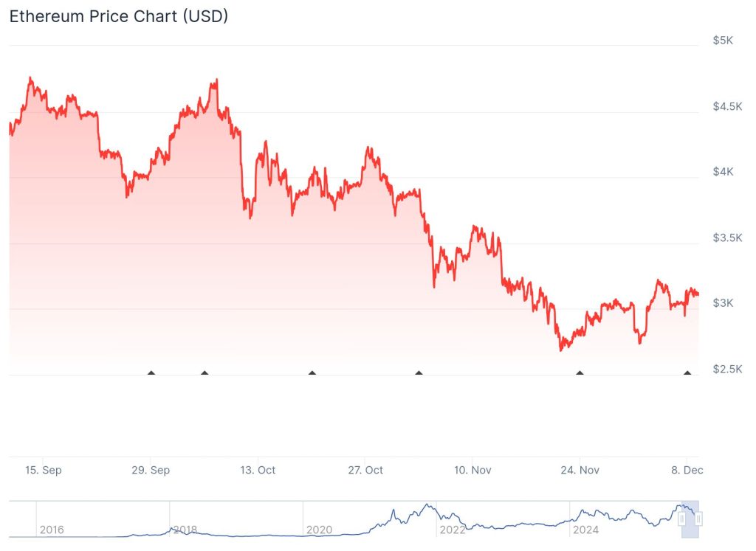Click the diamond marker at 24 Nov
Screen dimensions: 756x551
tap(580, 373)
